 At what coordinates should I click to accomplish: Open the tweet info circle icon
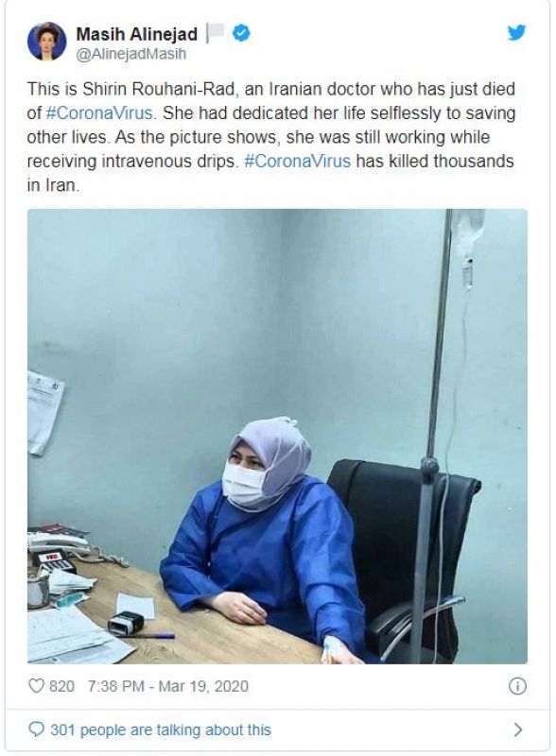[x=517, y=686]
